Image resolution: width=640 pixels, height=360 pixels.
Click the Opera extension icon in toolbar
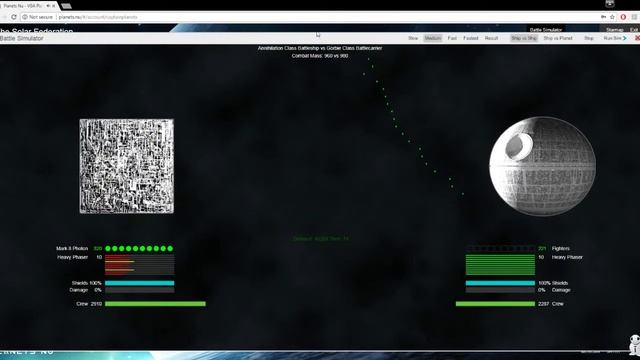click(623, 17)
